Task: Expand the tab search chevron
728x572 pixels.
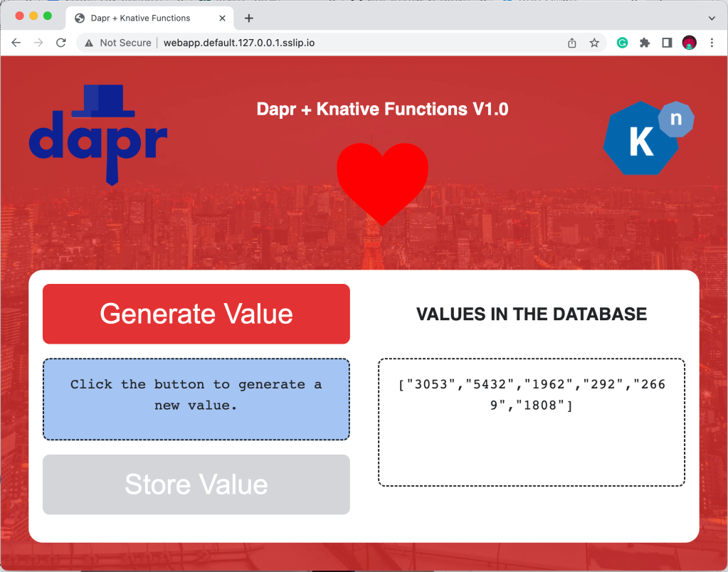Action: click(x=712, y=18)
